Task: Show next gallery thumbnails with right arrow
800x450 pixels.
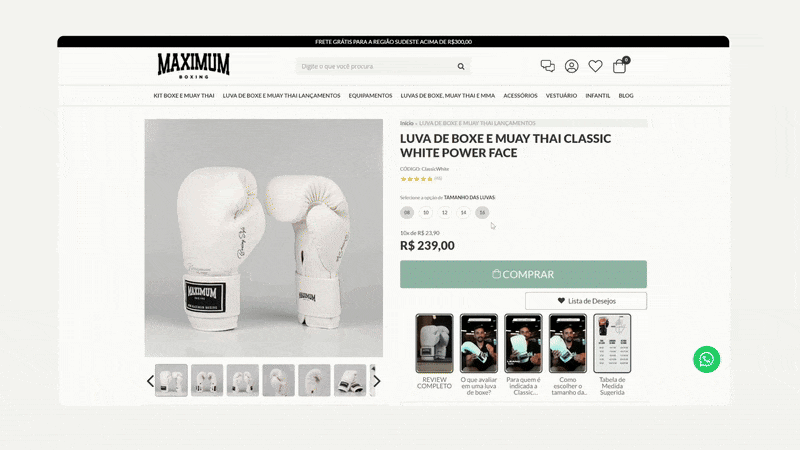Action: pos(377,381)
